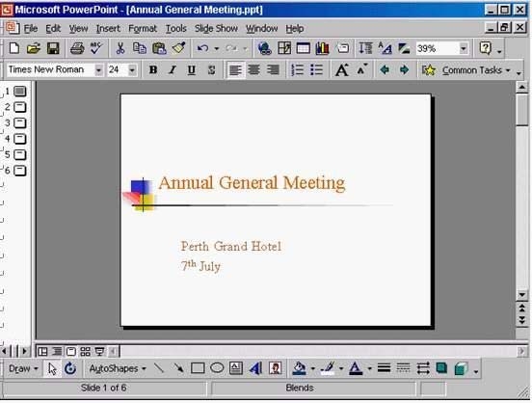Increase font size with large A
The width and height of the screenshot is (532, 403).
342,70
